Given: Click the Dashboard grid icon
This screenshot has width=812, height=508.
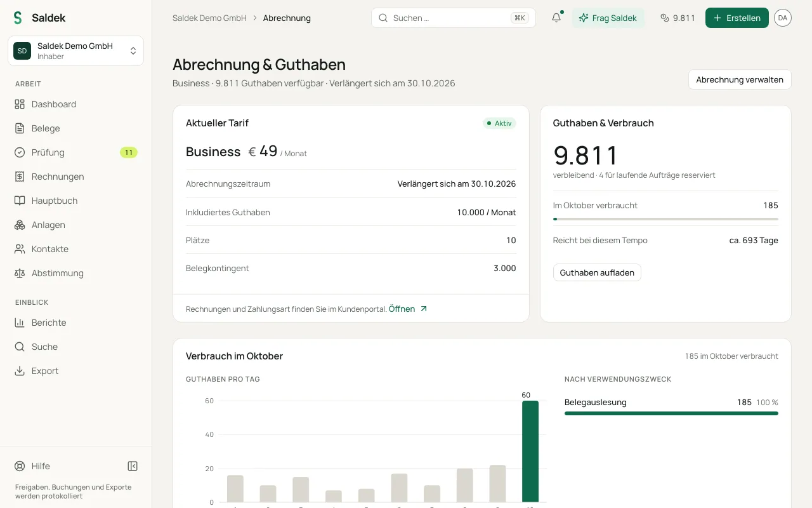Looking at the screenshot, I should pos(20,104).
